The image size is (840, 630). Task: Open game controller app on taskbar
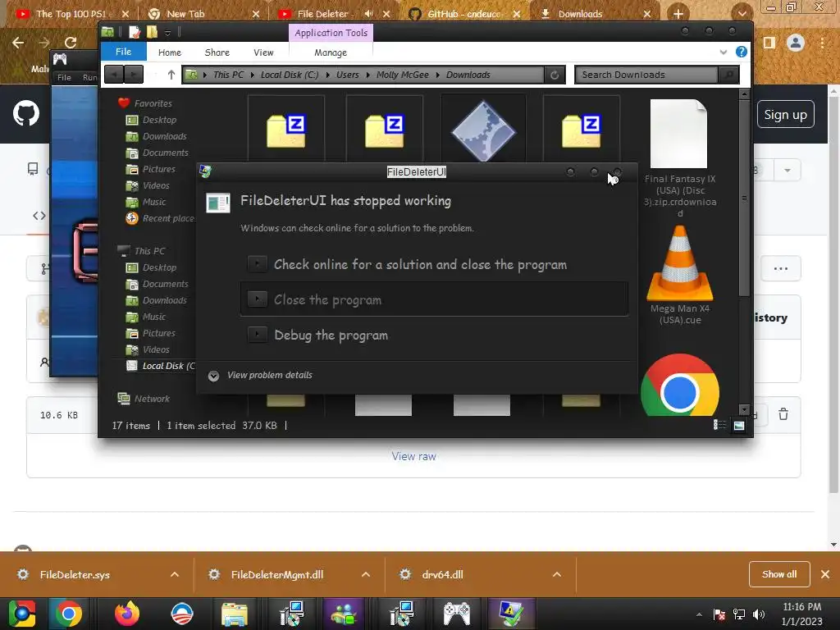(457, 614)
